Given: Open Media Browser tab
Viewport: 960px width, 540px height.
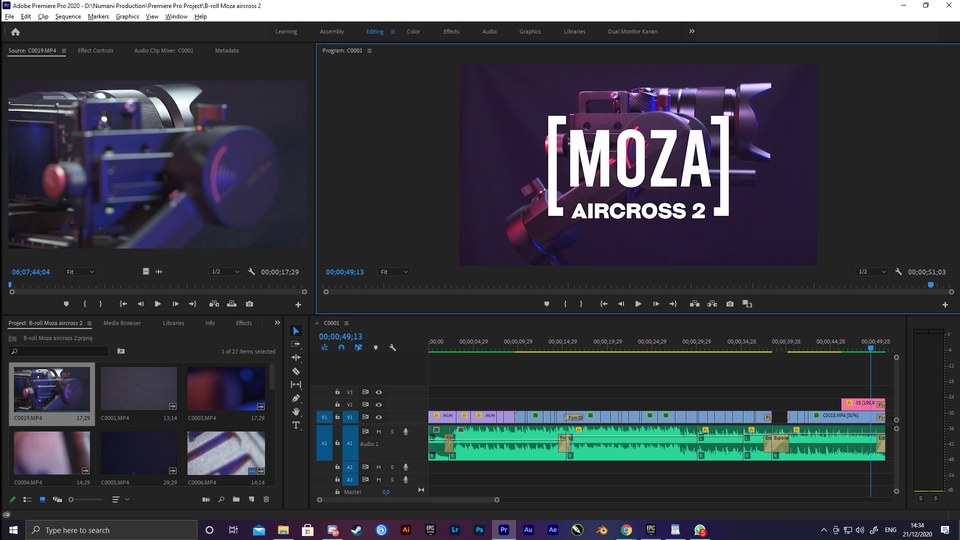Looking at the screenshot, I should pyautogui.click(x=122, y=323).
